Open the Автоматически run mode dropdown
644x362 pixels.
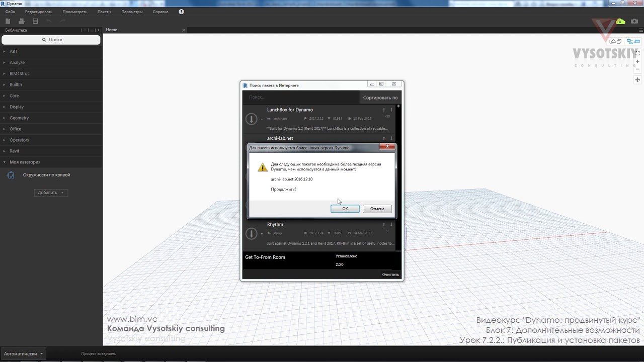coord(23,353)
